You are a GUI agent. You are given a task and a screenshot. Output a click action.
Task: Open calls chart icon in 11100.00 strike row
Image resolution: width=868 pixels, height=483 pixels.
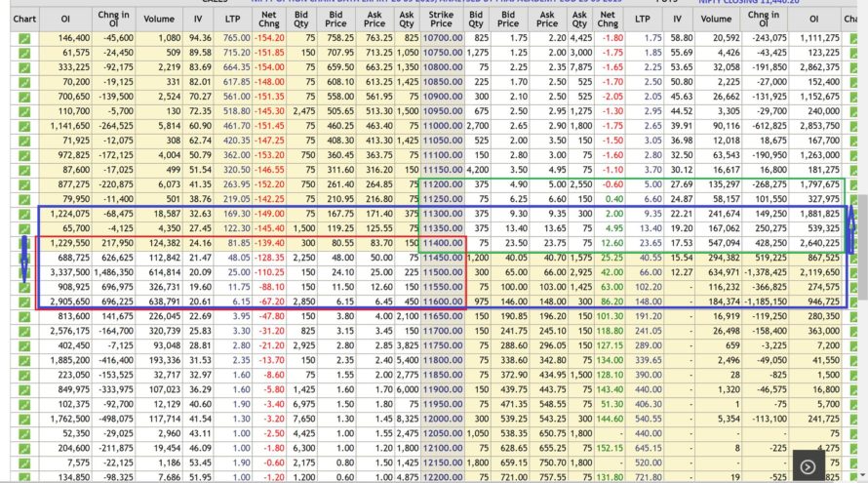(24, 156)
